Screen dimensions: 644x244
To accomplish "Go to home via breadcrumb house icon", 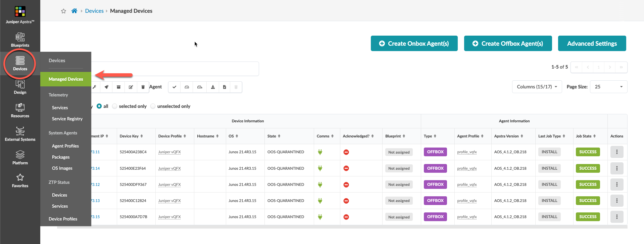I will [74, 11].
